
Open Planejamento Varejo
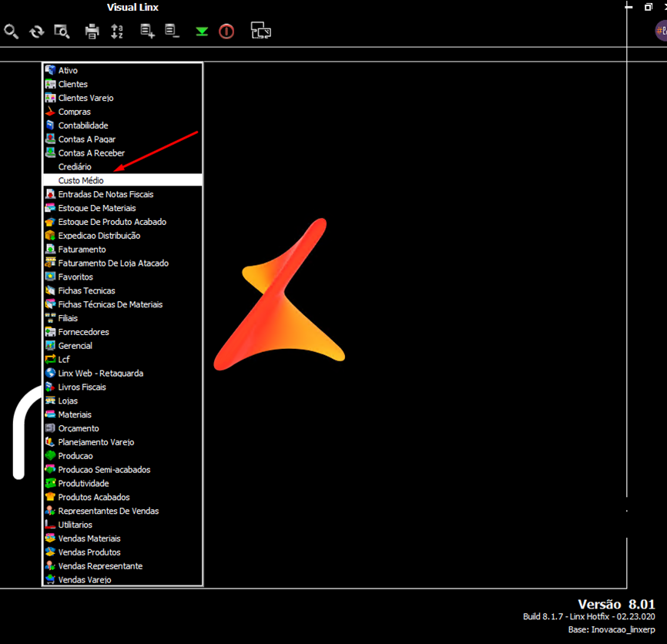tap(122, 442)
